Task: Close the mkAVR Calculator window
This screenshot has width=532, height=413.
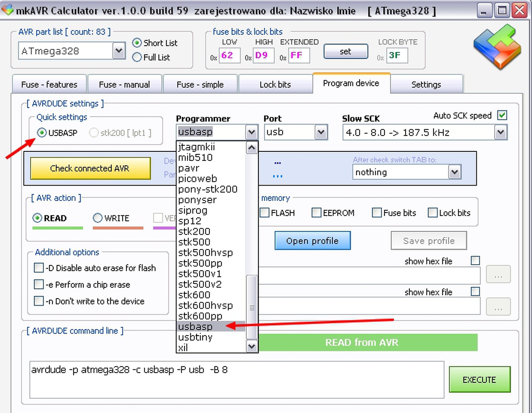Action: click(520, 10)
